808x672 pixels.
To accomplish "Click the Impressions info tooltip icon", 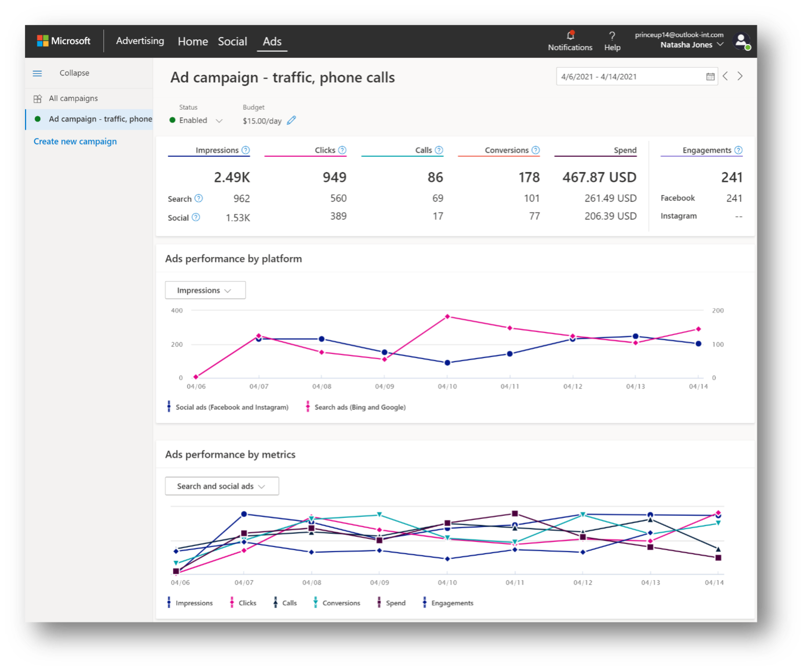I will (x=246, y=150).
